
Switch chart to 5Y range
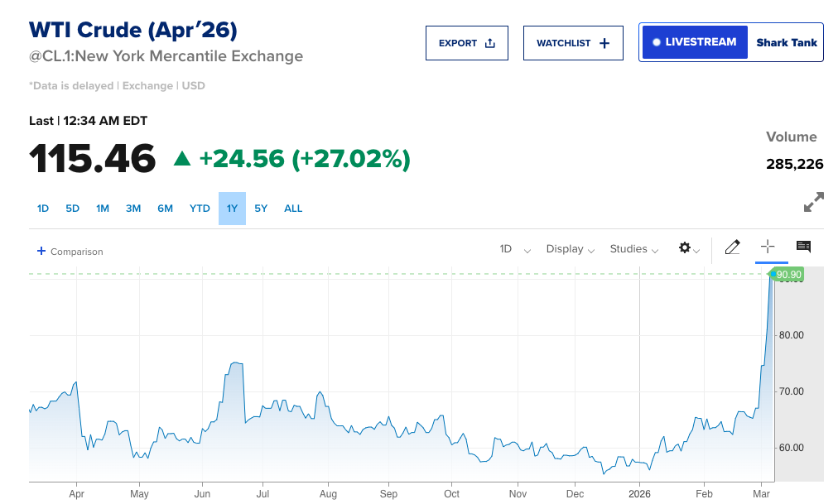pyautogui.click(x=261, y=209)
